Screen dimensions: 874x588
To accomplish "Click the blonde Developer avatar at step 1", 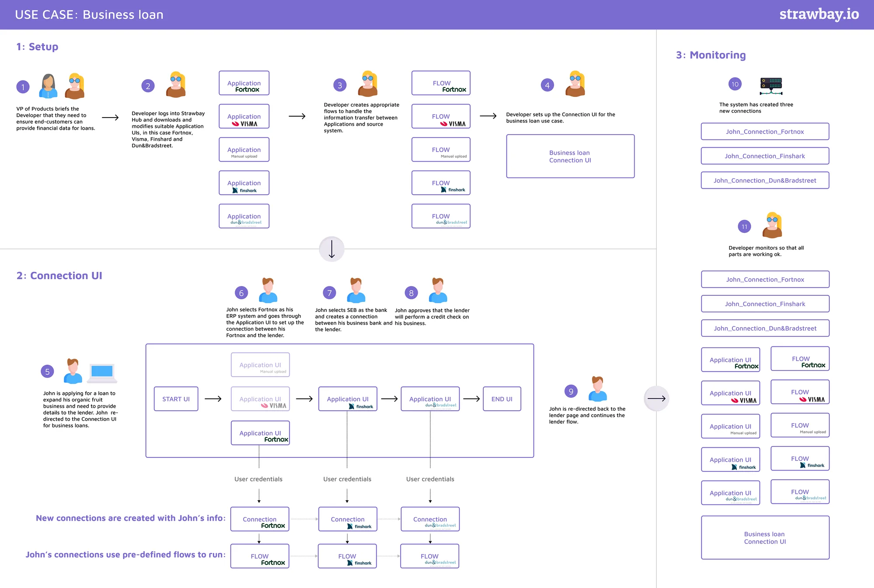I will click(x=75, y=86).
